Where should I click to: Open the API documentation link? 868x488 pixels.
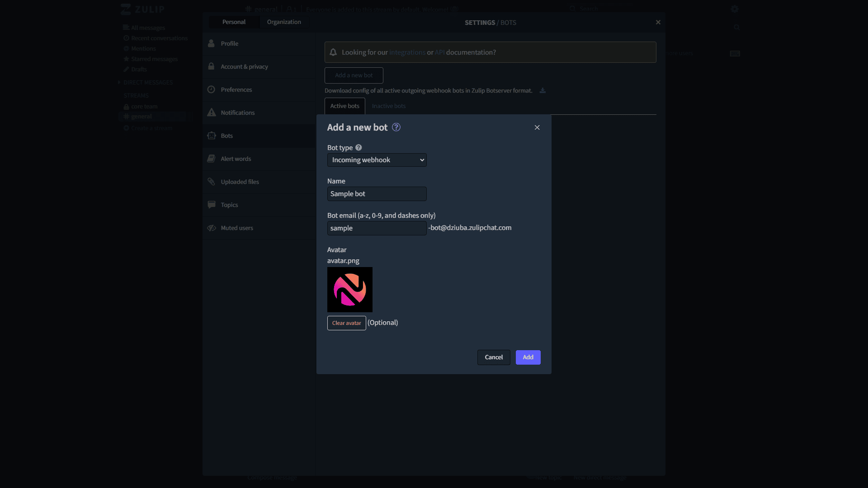[x=439, y=52]
